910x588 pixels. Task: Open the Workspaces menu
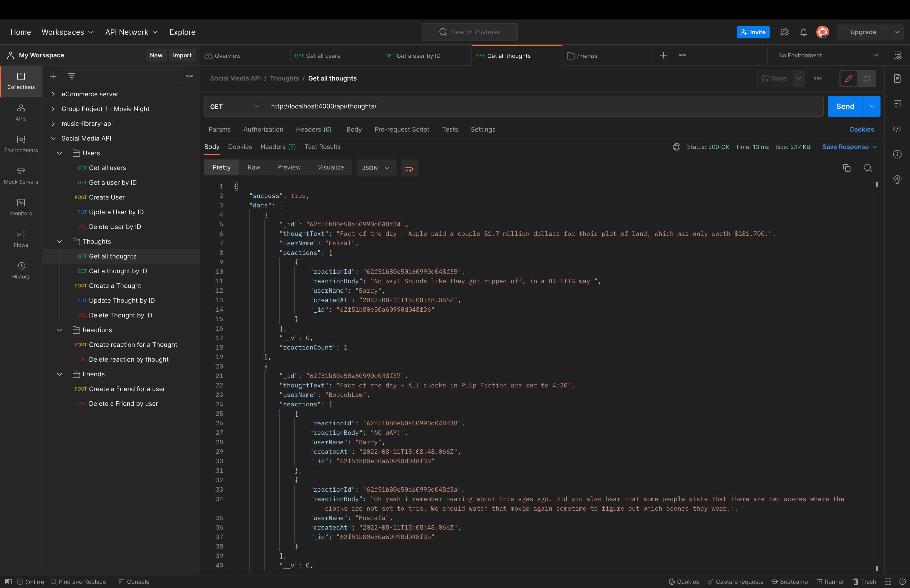click(67, 32)
